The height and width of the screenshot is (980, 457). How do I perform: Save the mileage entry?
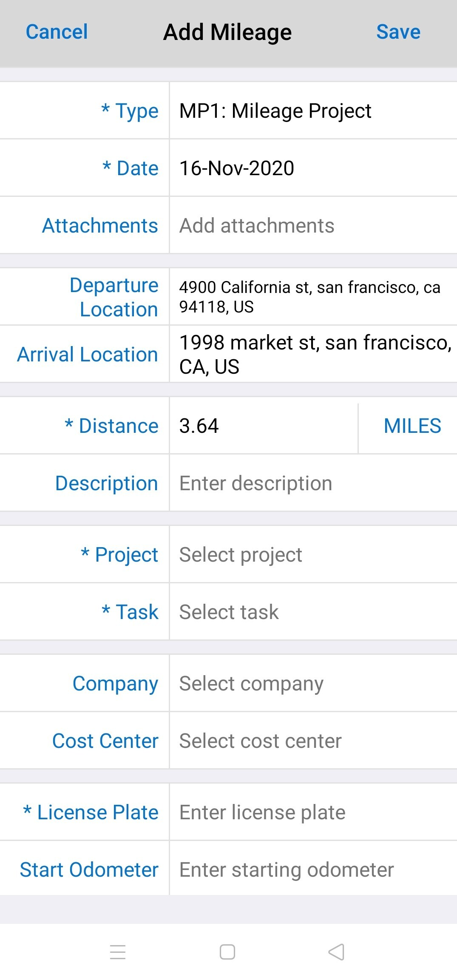pos(398,32)
